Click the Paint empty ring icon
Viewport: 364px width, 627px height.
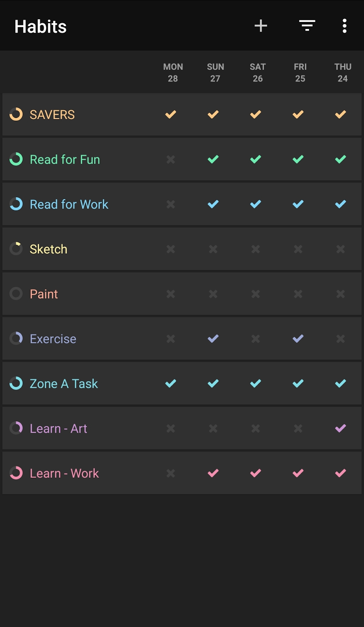point(16,294)
